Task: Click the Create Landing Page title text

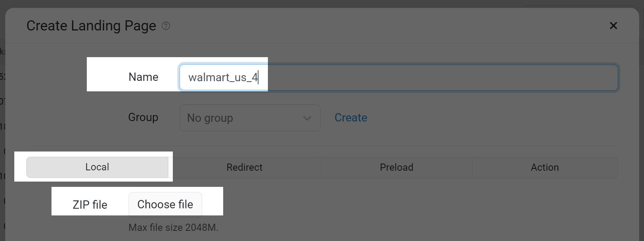Action: [91, 26]
